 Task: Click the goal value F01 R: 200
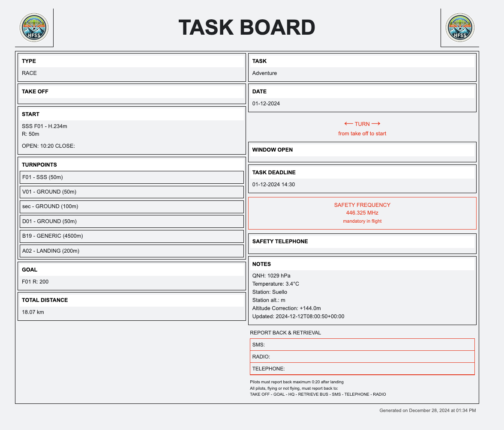(35, 282)
